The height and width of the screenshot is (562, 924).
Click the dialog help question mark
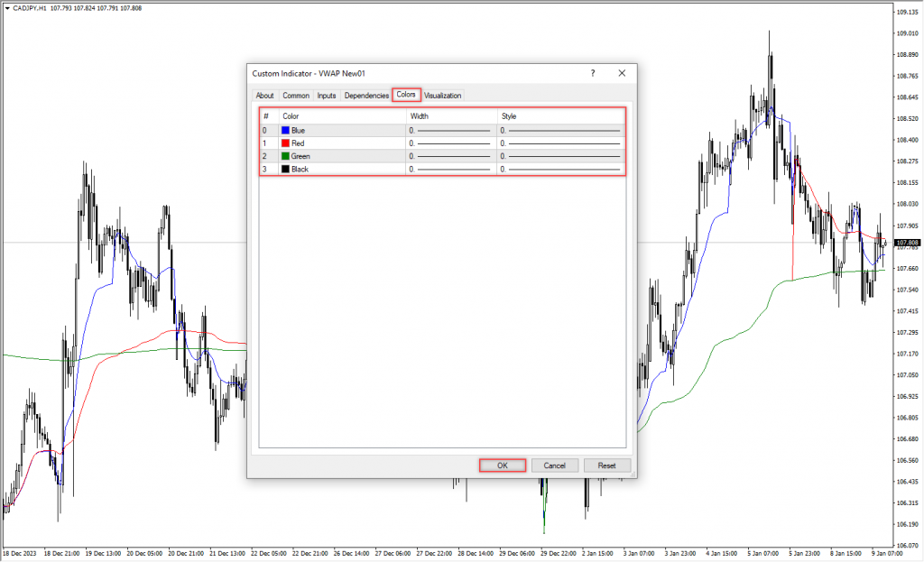coord(593,73)
